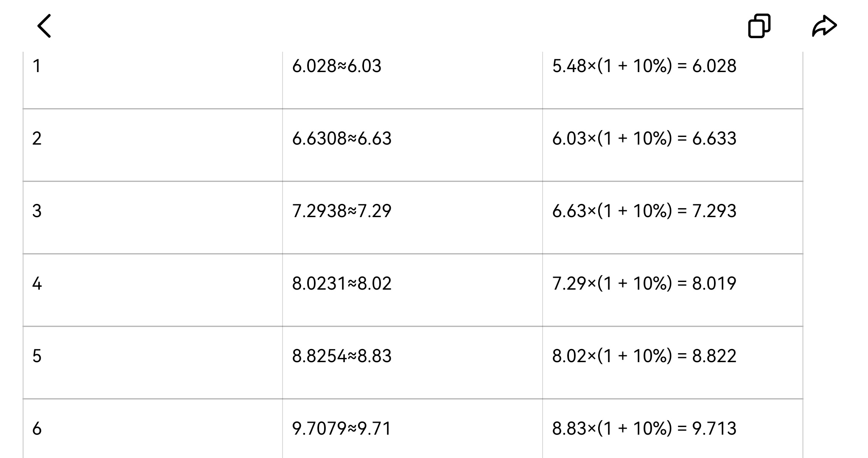Viewport: 868px width, 458px height.
Task: Click the cell reading 8.0231≈8.02
Action: (342, 284)
